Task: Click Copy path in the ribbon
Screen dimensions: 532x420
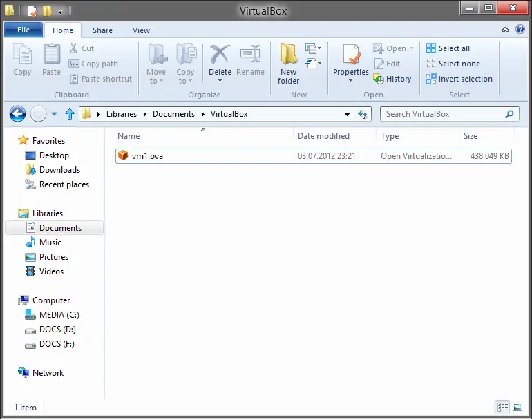Action: coord(94,64)
